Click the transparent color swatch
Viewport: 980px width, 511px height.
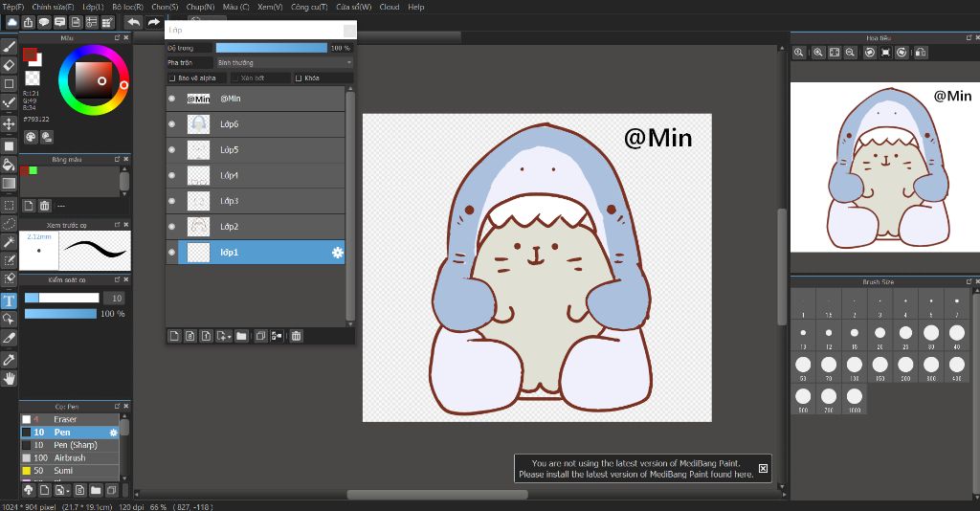33,78
